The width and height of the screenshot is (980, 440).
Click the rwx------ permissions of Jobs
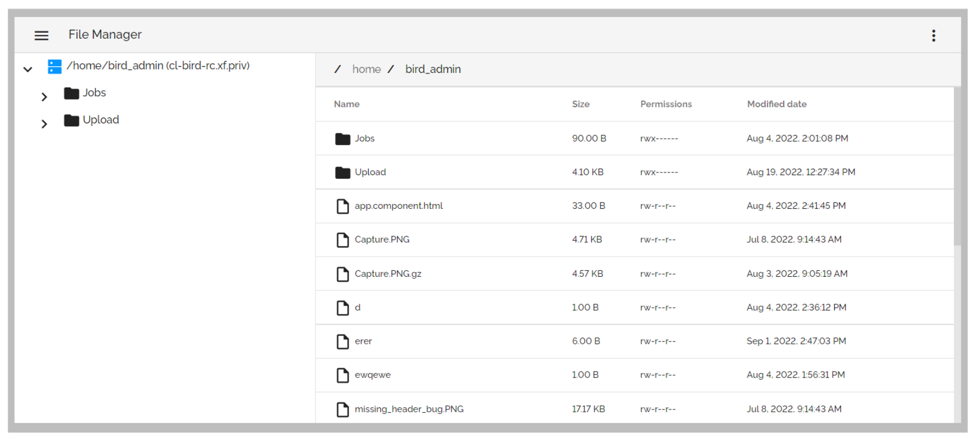click(659, 139)
